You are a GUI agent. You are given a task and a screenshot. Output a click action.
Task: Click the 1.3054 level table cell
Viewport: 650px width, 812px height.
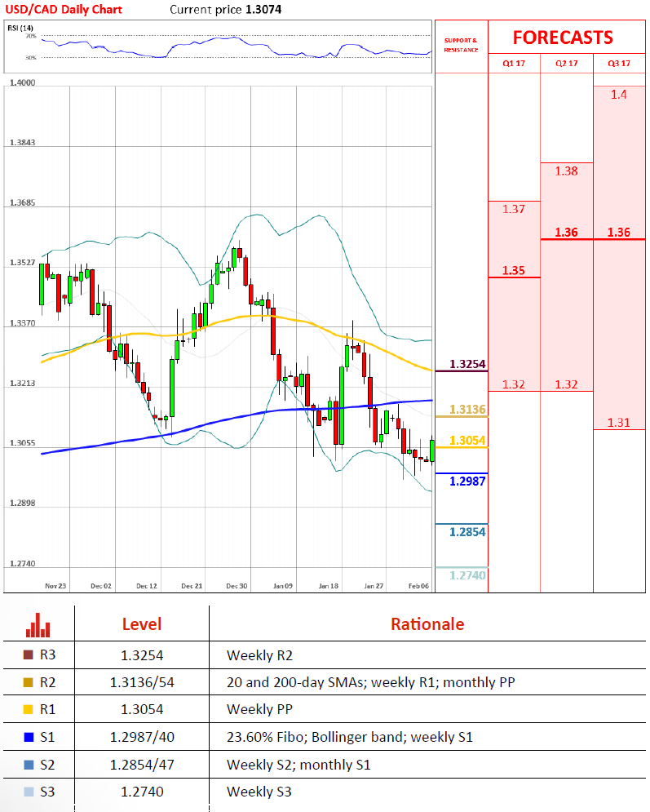point(142,709)
